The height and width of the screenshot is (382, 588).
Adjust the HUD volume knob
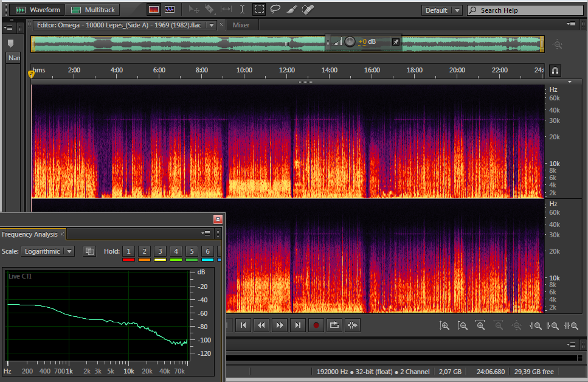click(350, 41)
